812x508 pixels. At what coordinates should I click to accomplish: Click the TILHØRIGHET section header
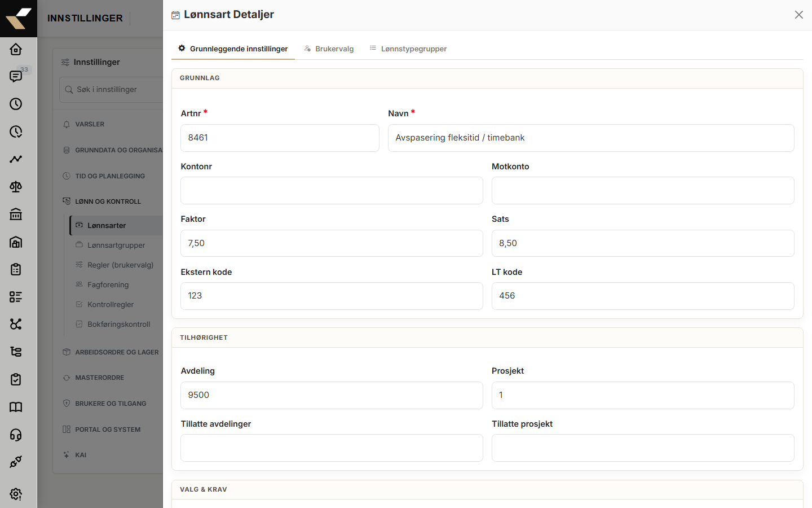(204, 338)
